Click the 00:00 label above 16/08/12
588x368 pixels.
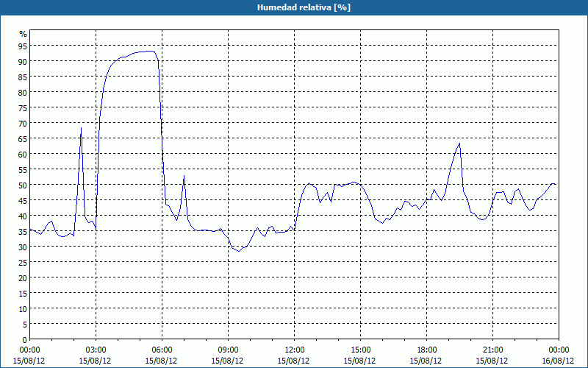559,350
